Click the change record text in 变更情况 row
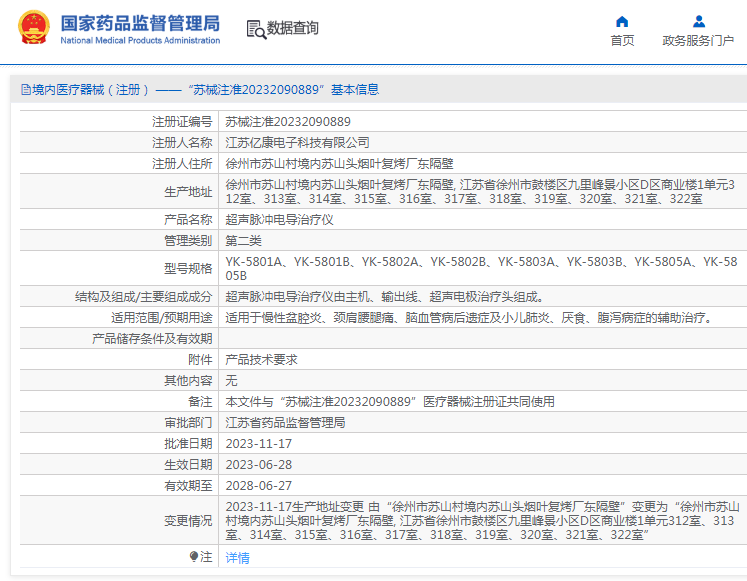 (482, 521)
